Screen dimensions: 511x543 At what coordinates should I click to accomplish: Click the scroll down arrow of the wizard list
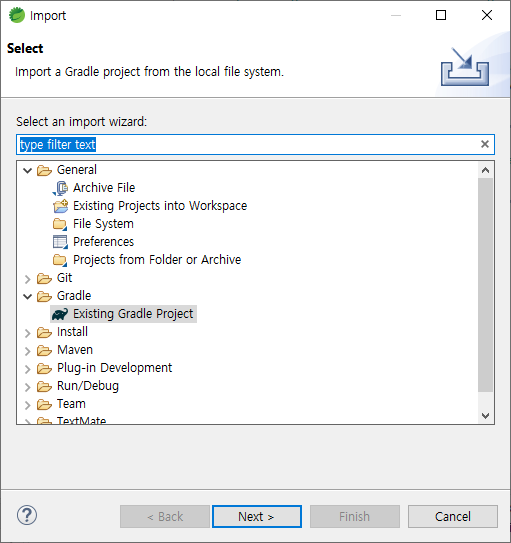[x=485, y=415]
